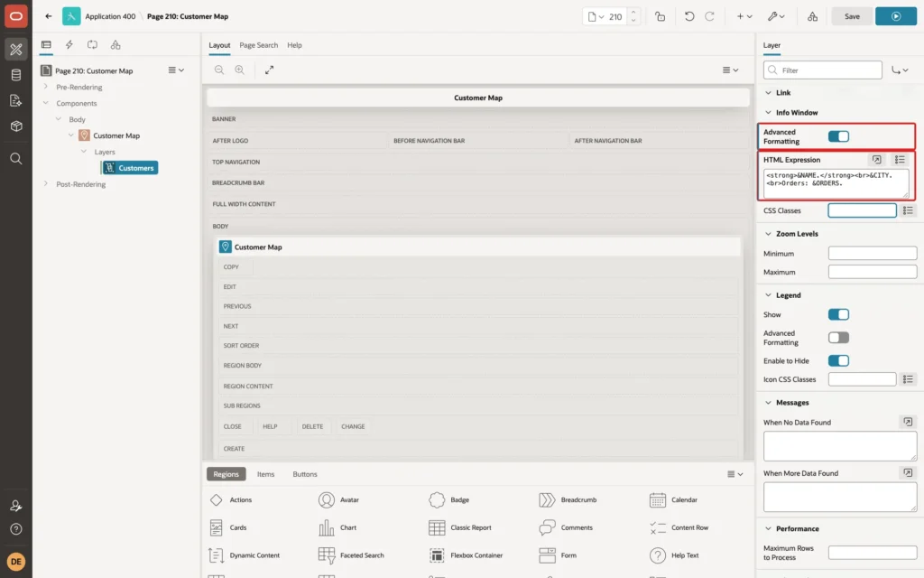
Task: Open HTML Expression quick pick list
Action: point(900,160)
